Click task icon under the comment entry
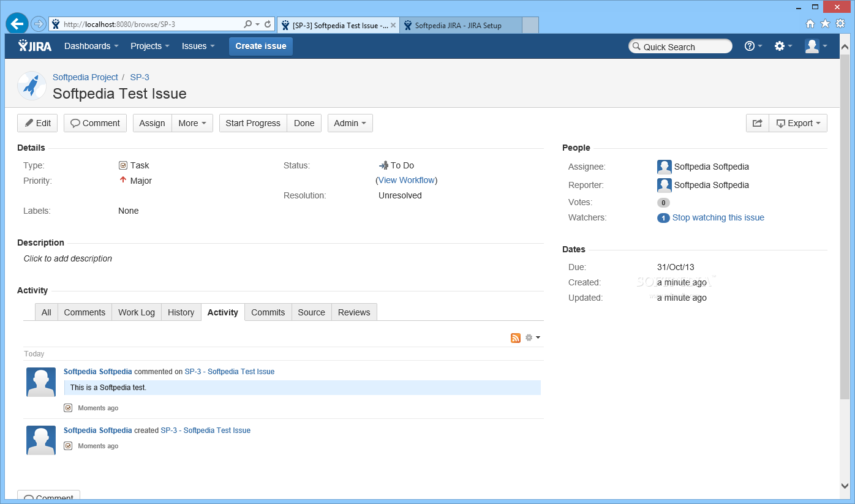This screenshot has width=855, height=504. pos(68,408)
